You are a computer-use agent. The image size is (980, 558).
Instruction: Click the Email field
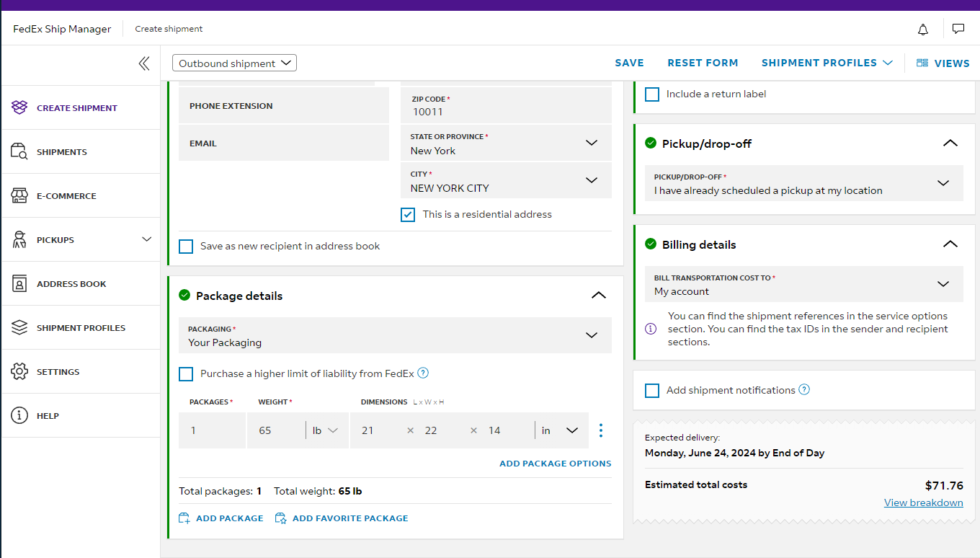click(x=284, y=143)
